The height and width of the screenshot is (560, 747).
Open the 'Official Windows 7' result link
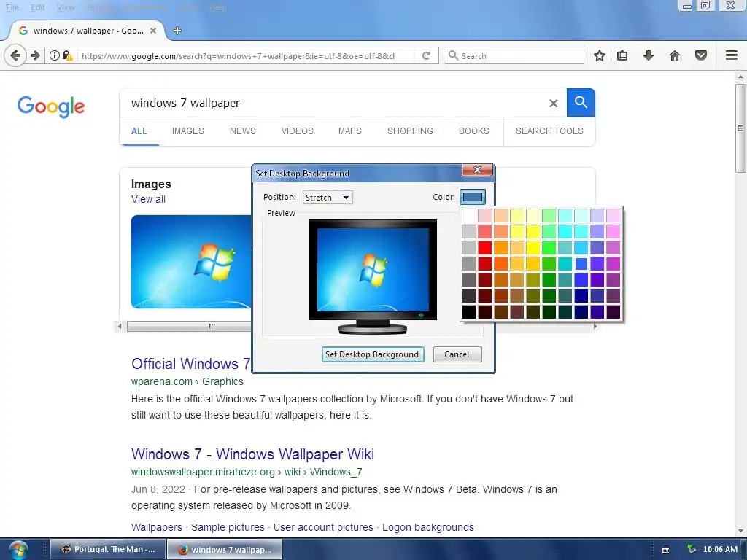pyautogui.click(x=190, y=364)
